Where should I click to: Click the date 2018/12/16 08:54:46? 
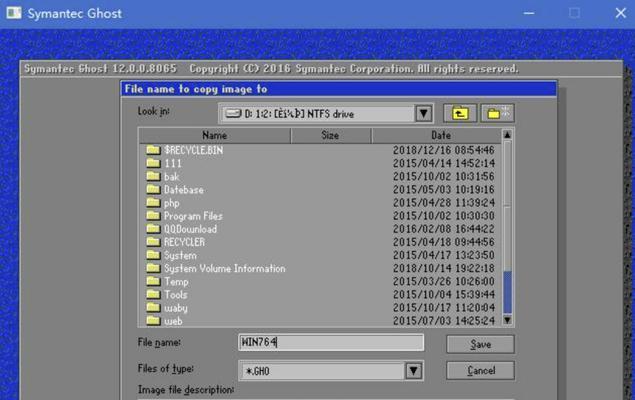coord(443,150)
